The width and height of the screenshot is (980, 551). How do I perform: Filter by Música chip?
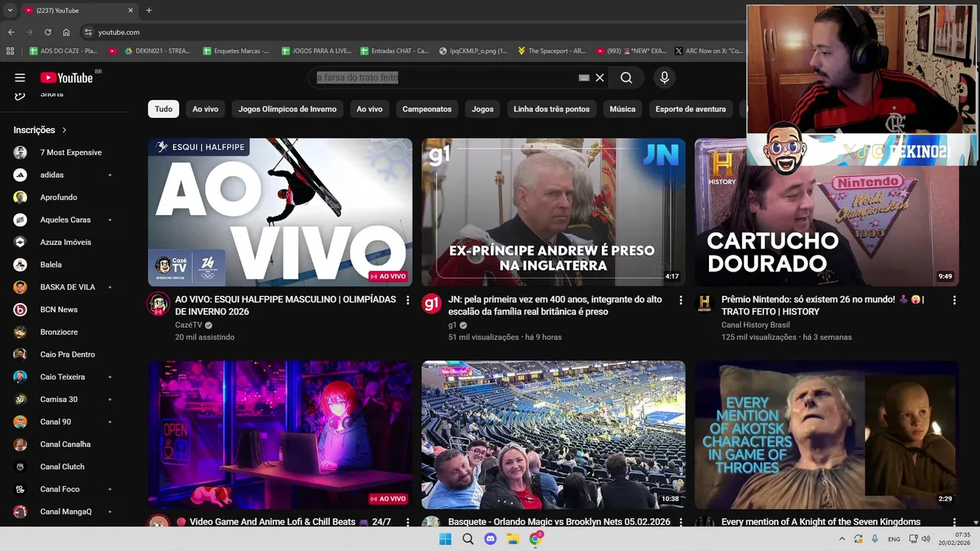pyautogui.click(x=622, y=109)
